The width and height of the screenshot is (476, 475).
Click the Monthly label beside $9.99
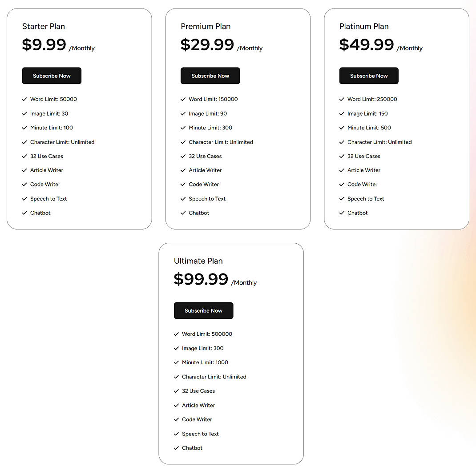tap(82, 48)
